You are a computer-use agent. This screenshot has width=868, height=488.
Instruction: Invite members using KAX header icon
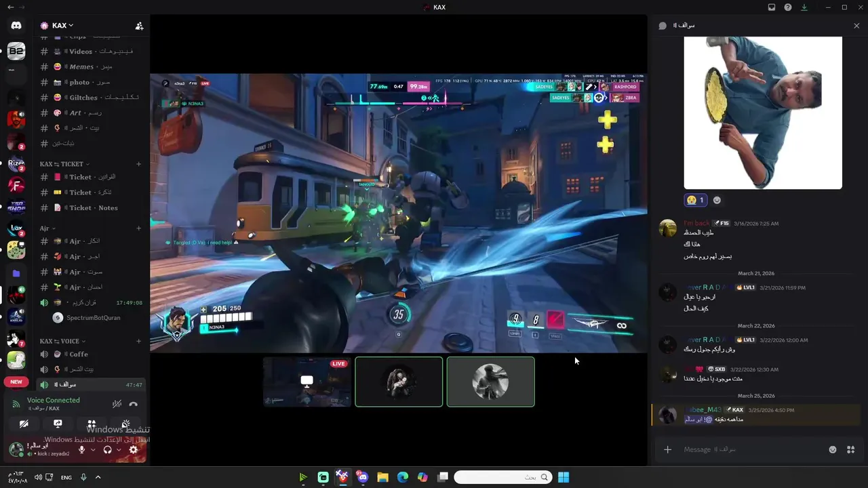[x=139, y=26]
